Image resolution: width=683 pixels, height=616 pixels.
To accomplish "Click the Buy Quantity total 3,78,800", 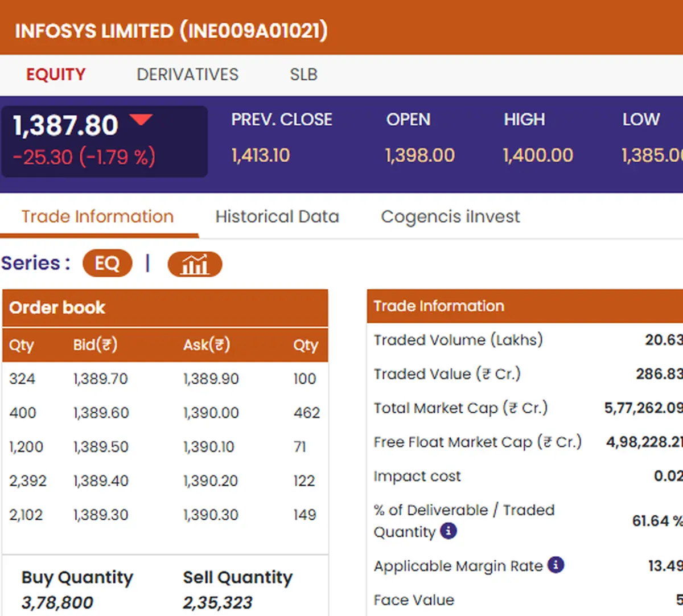I will 57,602.
